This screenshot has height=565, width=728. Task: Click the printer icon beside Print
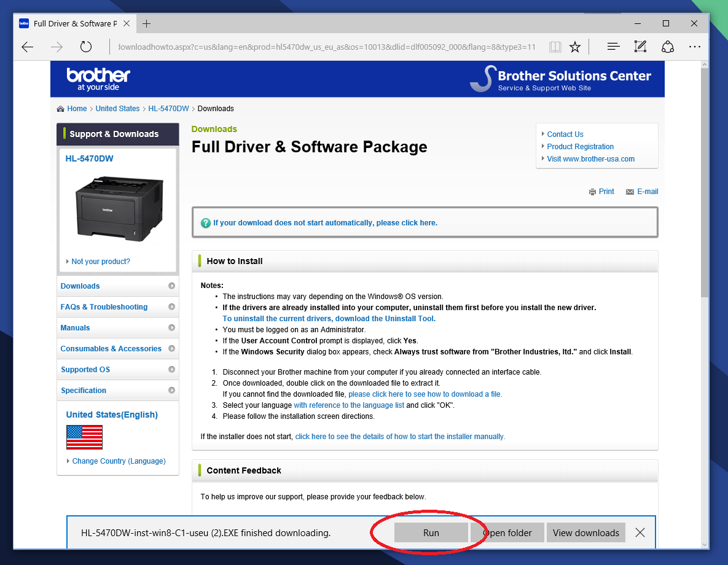click(x=592, y=192)
